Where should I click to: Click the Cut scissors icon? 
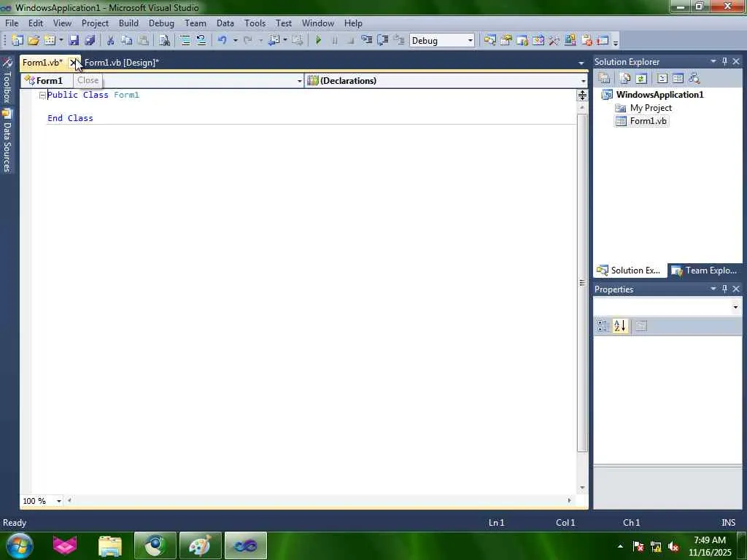tap(111, 41)
